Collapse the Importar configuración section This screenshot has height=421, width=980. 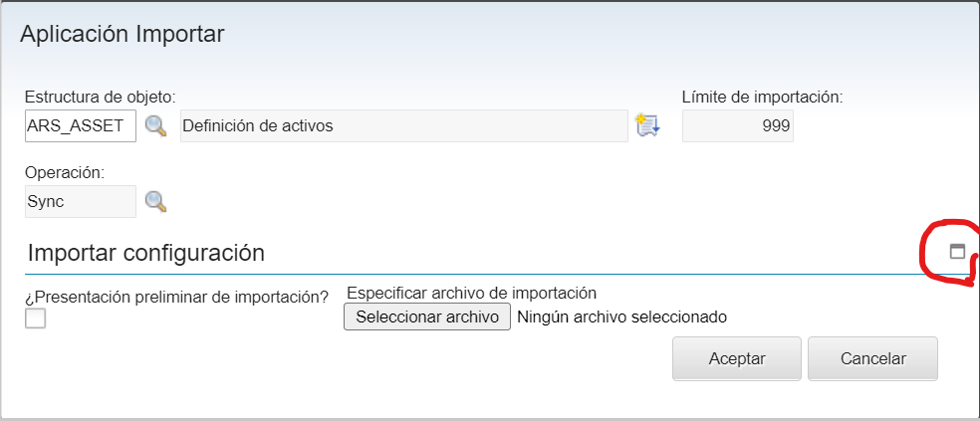[957, 252]
